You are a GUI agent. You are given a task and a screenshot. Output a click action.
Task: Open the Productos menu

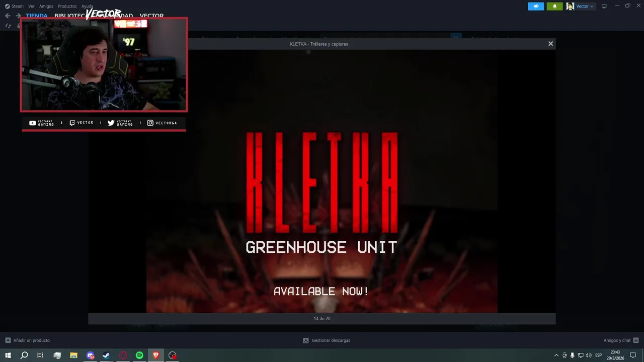(67, 6)
